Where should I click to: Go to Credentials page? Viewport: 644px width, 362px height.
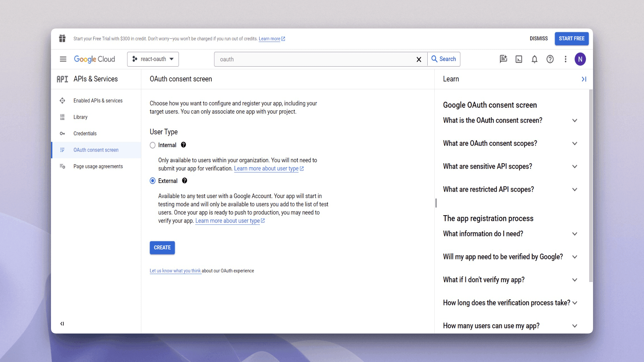point(85,133)
